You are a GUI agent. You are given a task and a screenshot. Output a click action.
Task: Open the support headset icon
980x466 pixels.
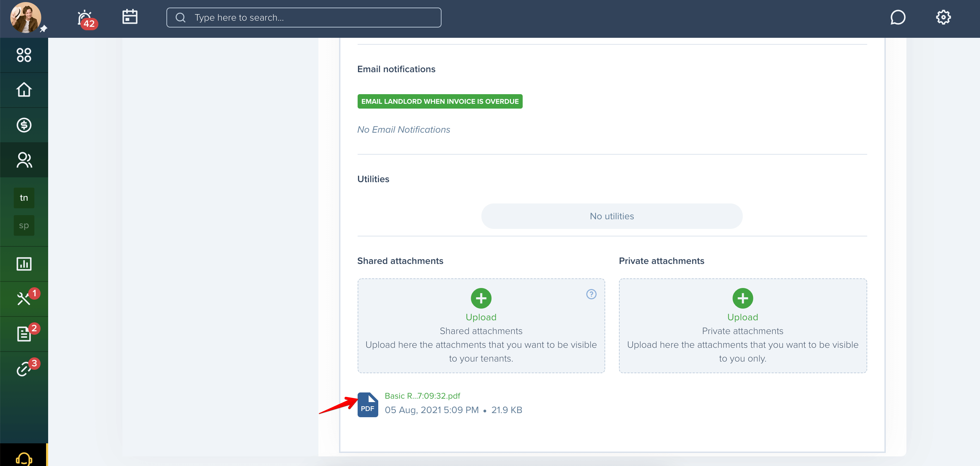click(x=24, y=458)
